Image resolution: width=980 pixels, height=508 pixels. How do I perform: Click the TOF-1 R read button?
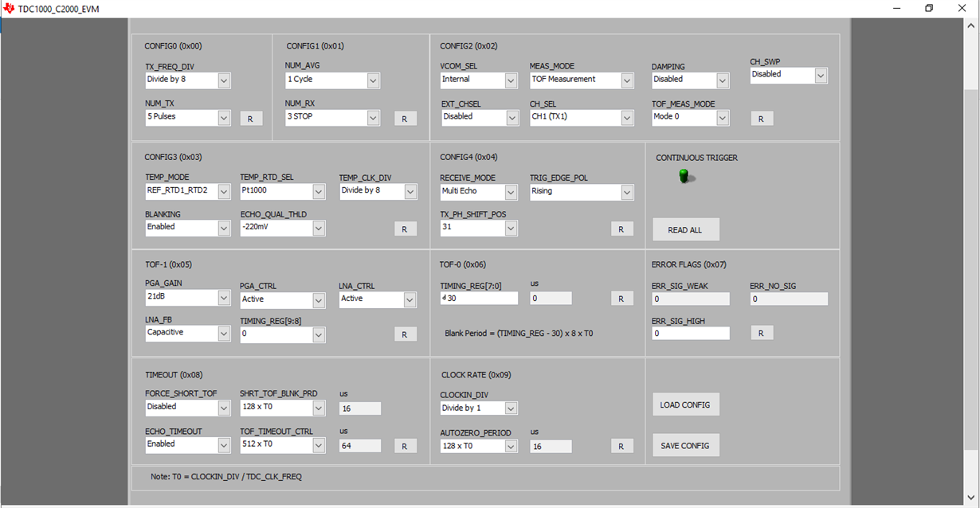click(x=405, y=334)
